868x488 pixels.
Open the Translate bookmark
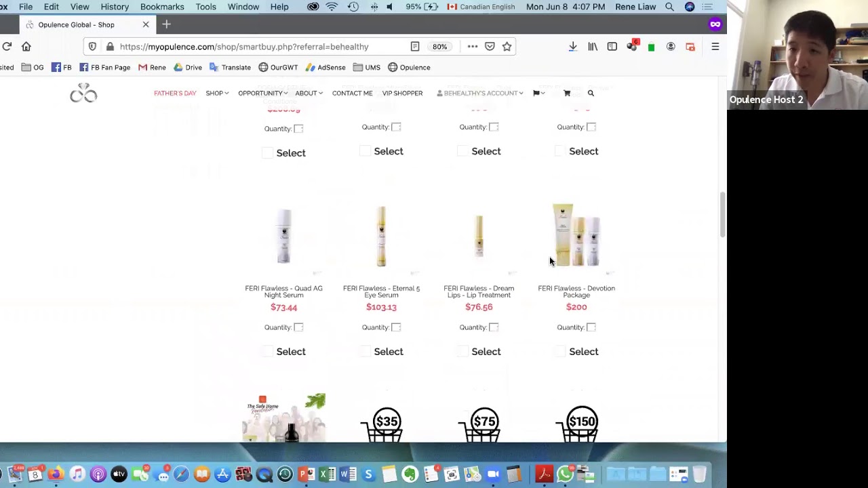pyautogui.click(x=230, y=67)
